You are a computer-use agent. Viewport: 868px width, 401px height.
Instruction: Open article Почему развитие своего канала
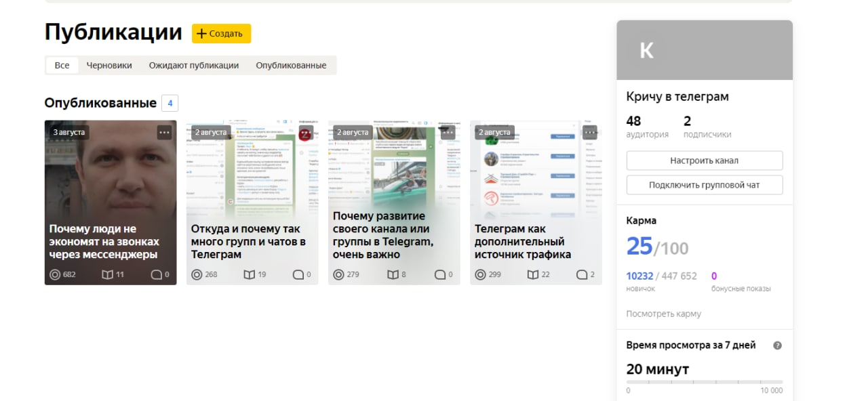pyautogui.click(x=383, y=236)
